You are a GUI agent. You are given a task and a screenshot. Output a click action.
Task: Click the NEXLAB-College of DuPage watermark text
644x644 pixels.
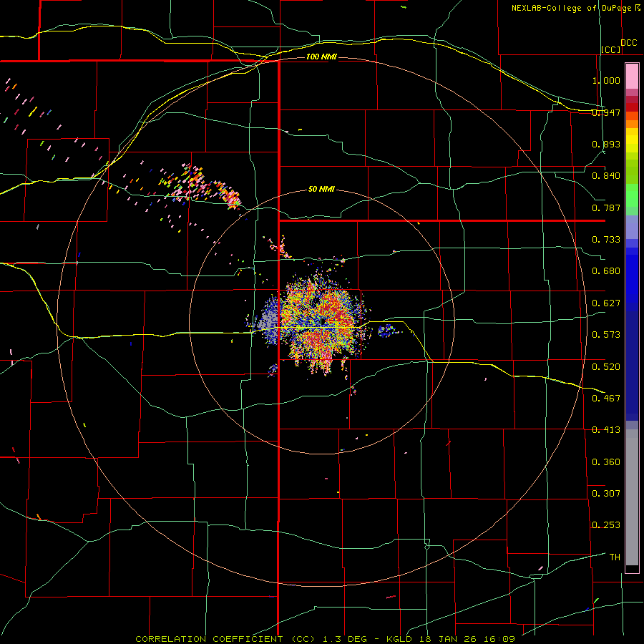click(x=575, y=8)
